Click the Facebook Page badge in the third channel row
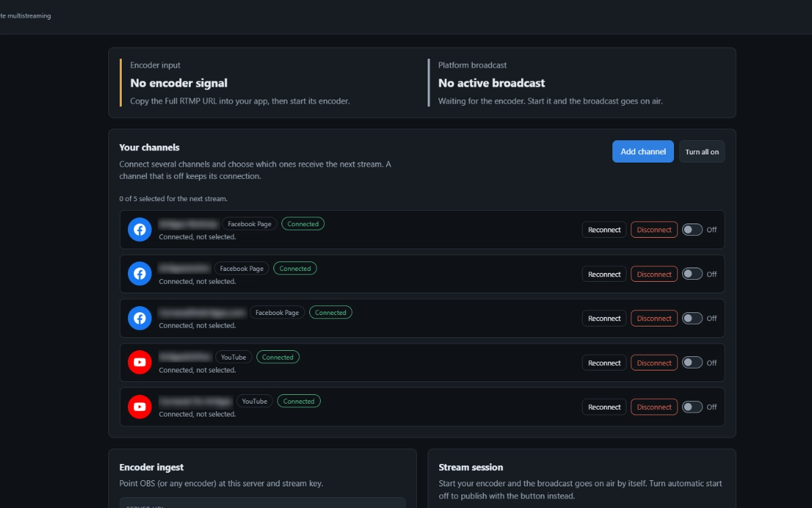The width and height of the screenshot is (812, 508). coord(277,312)
